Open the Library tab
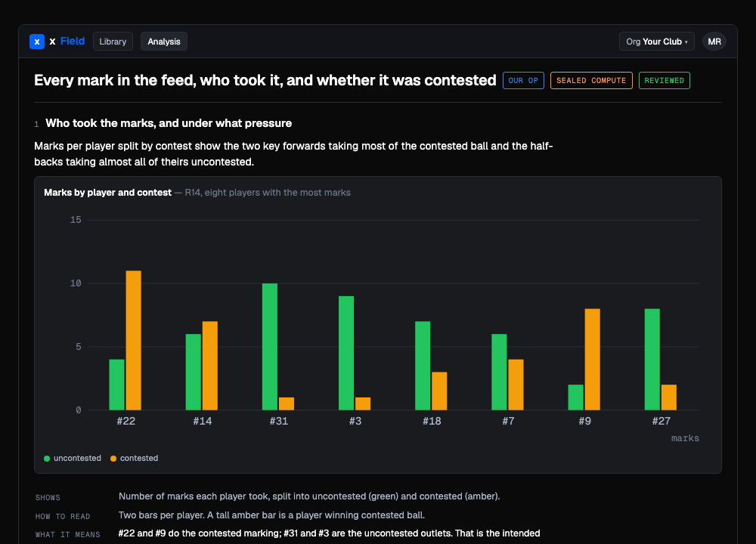 (x=113, y=42)
